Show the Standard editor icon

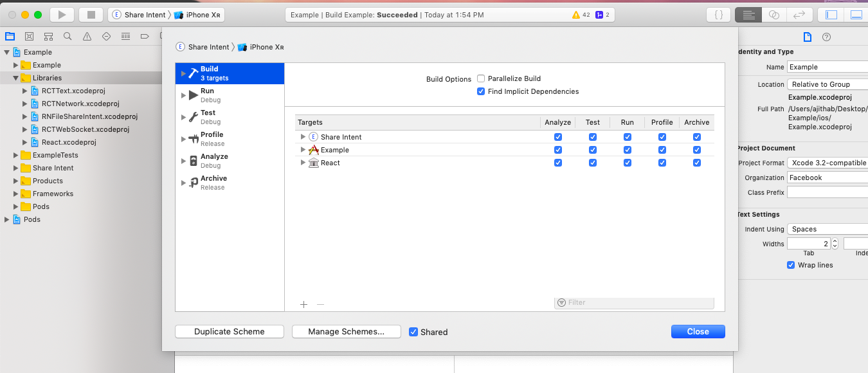(748, 15)
